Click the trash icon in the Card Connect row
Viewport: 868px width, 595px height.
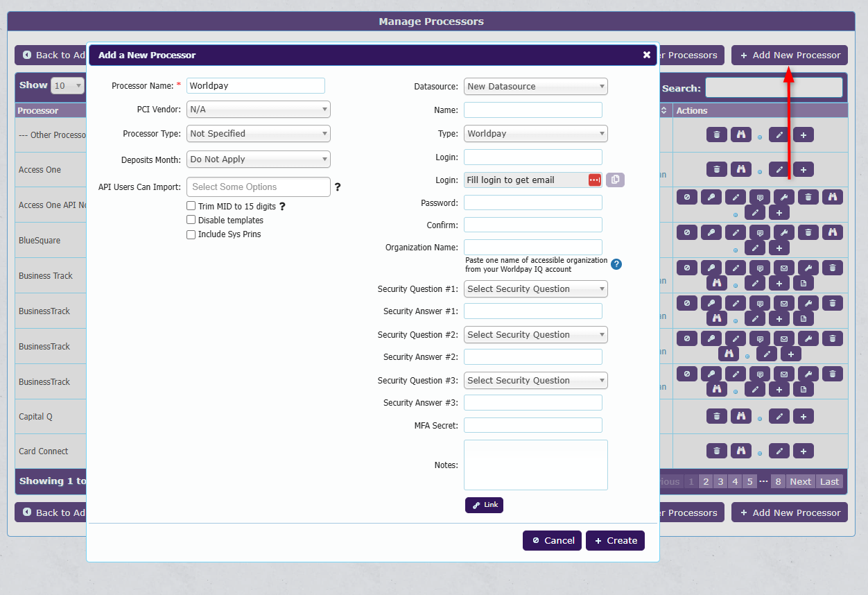(717, 451)
